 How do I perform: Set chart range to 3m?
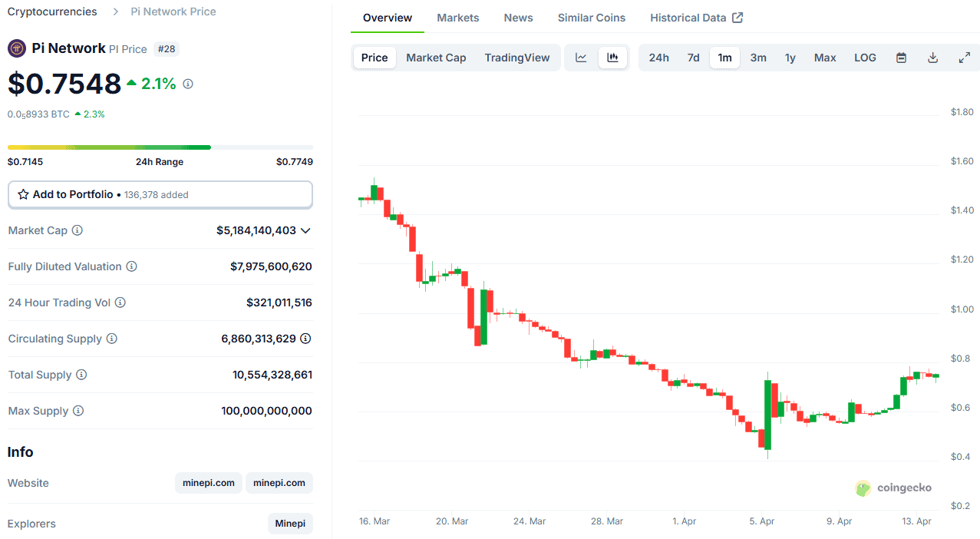point(758,58)
